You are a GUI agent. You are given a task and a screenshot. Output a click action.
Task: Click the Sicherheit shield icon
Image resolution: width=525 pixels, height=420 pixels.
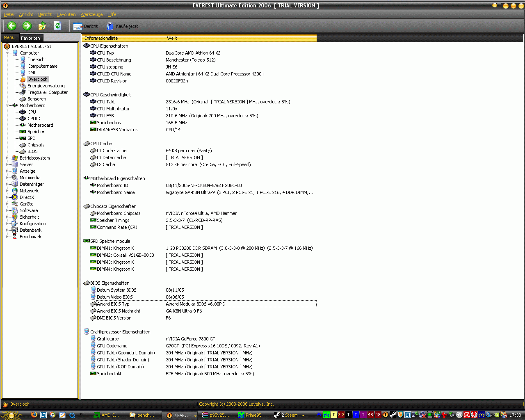click(x=15, y=217)
